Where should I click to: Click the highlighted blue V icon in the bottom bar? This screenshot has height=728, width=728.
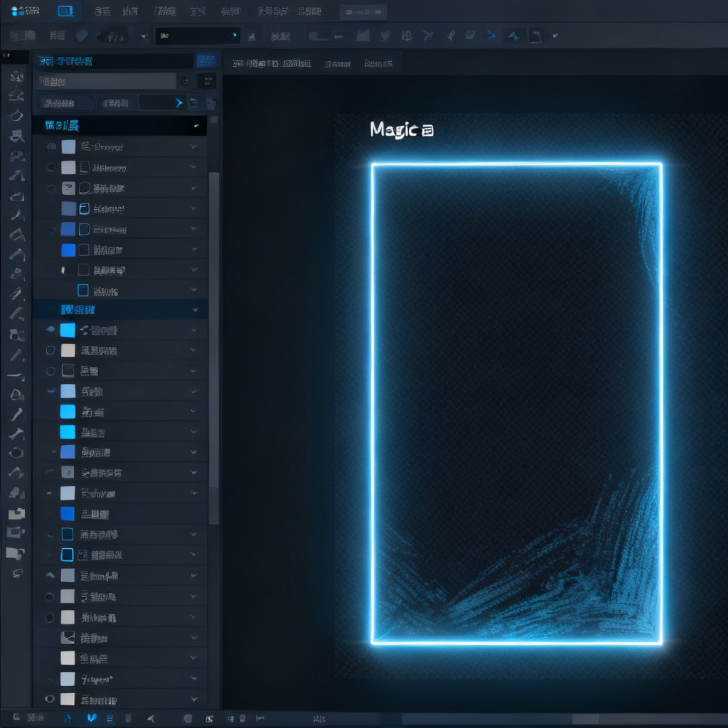pyautogui.click(x=92, y=718)
